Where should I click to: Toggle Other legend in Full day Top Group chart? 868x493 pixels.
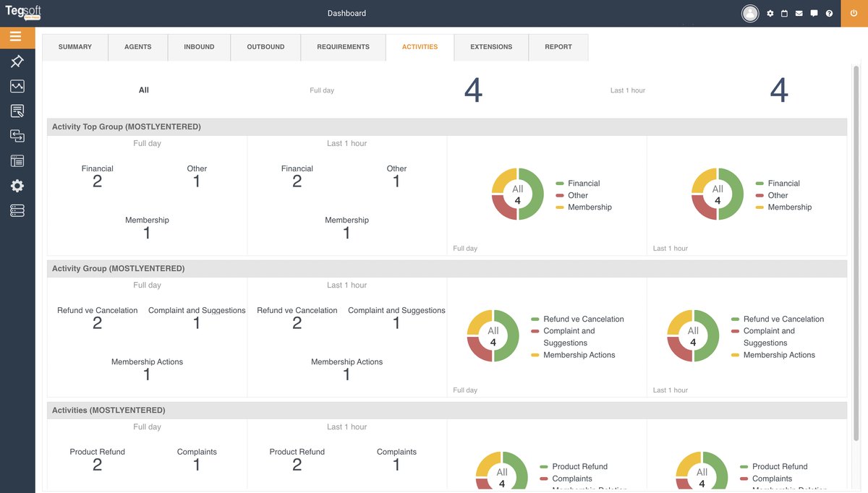tap(572, 195)
